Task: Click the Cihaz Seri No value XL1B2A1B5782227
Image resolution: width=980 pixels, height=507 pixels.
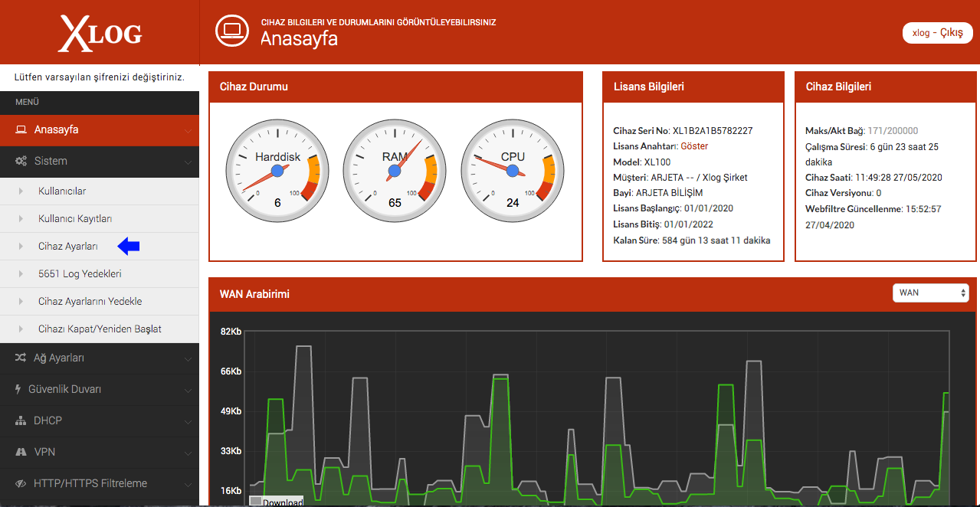Action: (713, 131)
